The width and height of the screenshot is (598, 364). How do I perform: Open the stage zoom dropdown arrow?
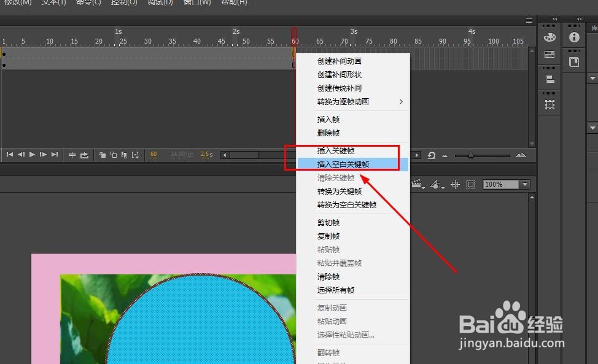525,185
